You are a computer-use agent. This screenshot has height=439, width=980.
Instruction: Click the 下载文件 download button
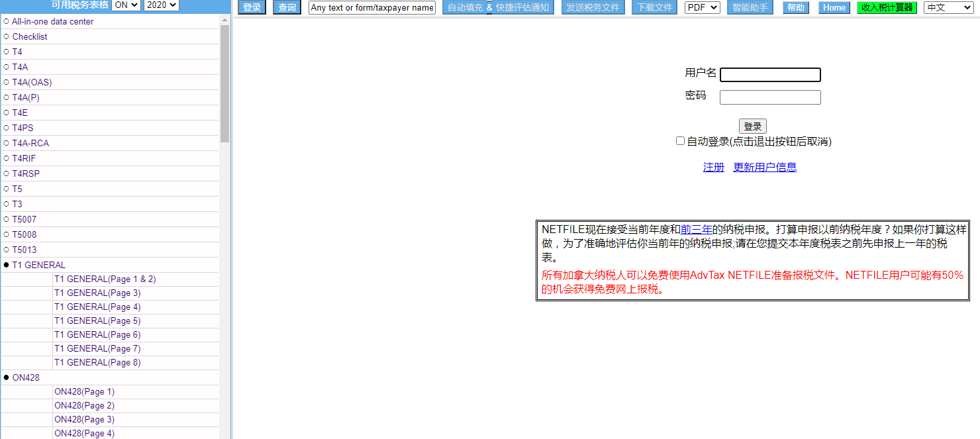point(654,8)
